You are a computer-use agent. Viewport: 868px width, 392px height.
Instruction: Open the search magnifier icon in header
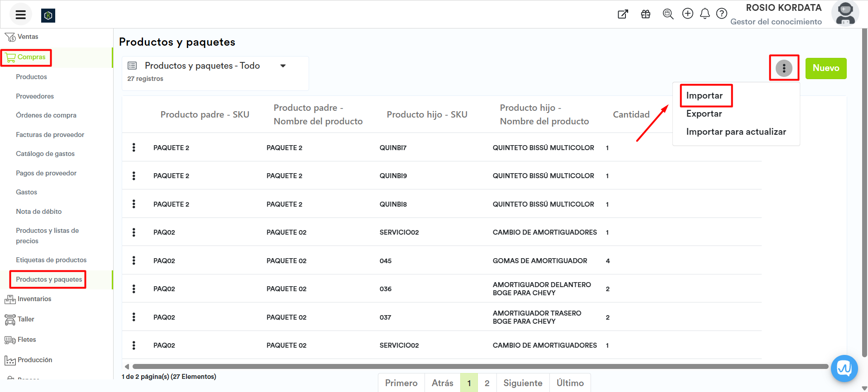pos(668,14)
